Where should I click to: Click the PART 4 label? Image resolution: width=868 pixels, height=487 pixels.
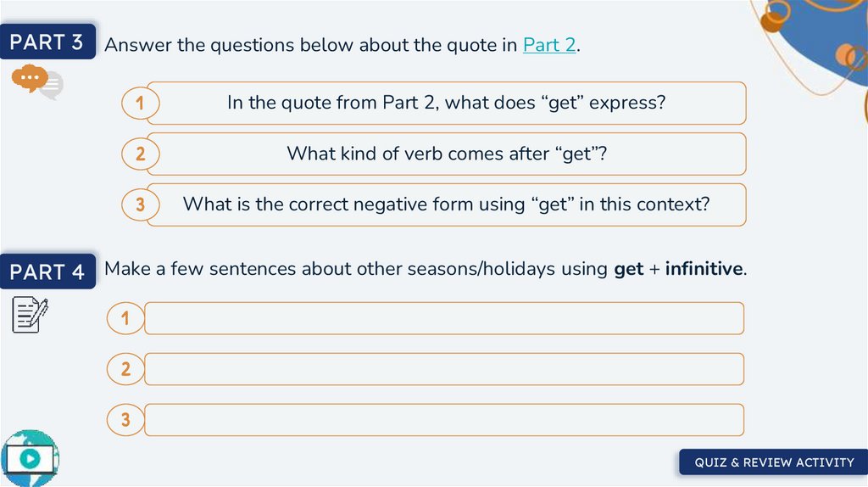click(x=47, y=271)
